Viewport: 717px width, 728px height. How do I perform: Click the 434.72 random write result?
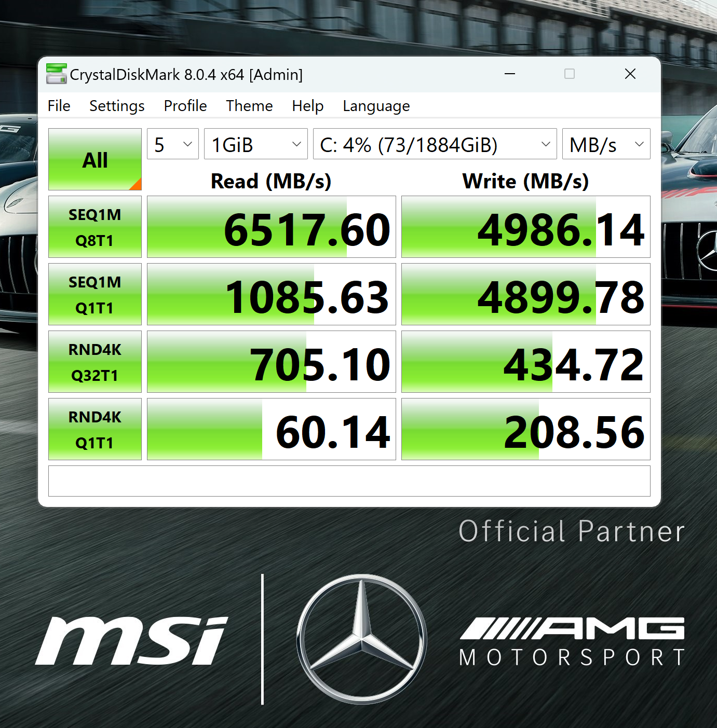[526, 362]
